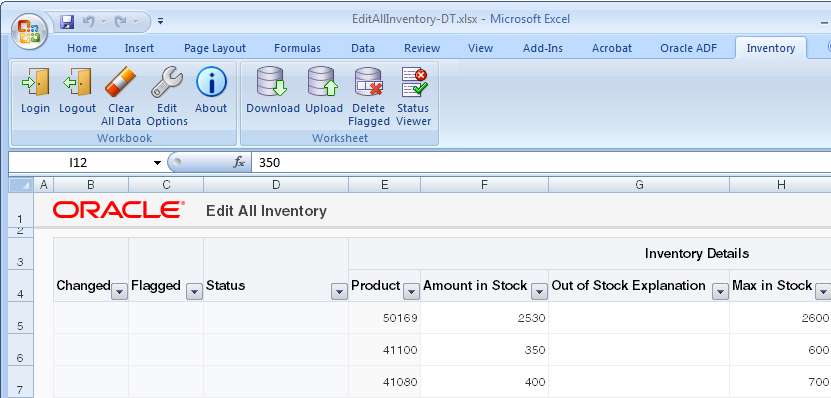Save the workbook with the floppy icon
The height and width of the screenshot is (398, 831).
[x=67, y=22]
